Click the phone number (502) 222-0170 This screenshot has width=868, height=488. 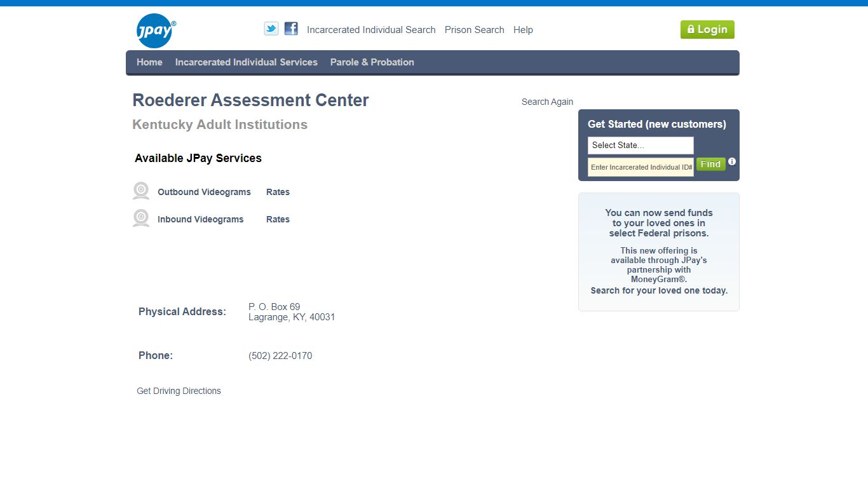(x=280, y=356)
